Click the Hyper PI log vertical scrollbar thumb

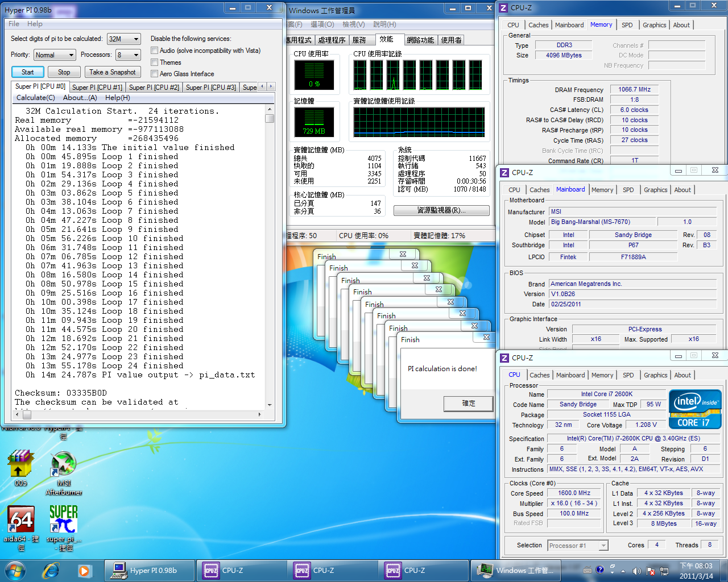coord(270,118)
